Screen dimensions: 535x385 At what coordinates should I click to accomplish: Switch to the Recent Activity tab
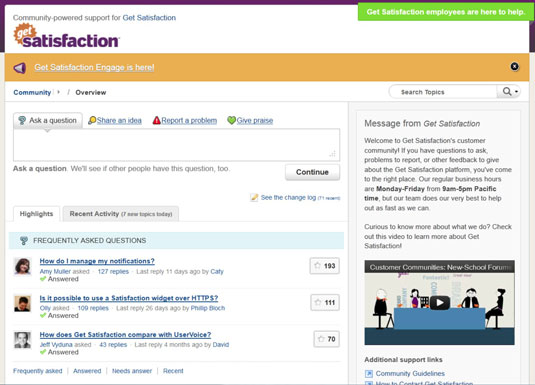121,214
